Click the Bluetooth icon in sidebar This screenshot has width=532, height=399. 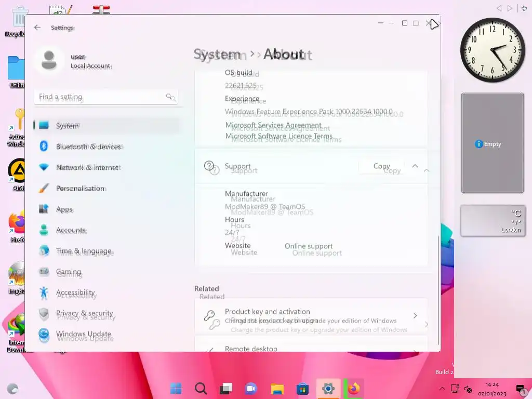(44, 146)
